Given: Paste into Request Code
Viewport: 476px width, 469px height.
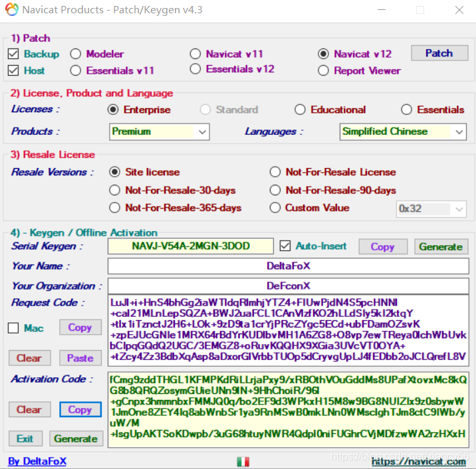Looking at the screenshot, I should coord(80,358).
